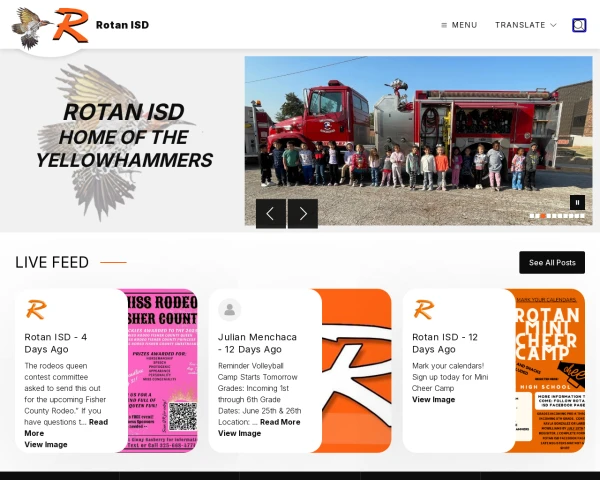Click the orange R logo in header
The height and width of the screenshot is (480, 600).
pos(72,25)
